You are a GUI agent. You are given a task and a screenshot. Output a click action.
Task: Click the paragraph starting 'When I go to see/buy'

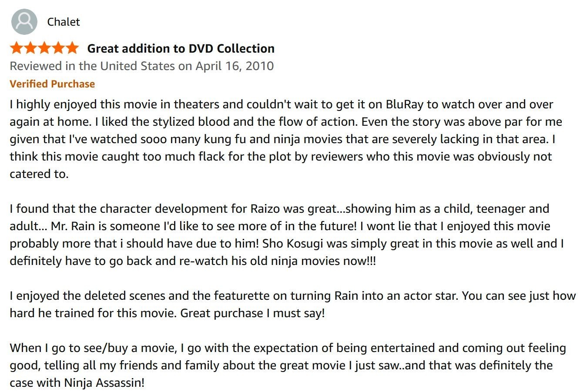[x=288, y=365]
